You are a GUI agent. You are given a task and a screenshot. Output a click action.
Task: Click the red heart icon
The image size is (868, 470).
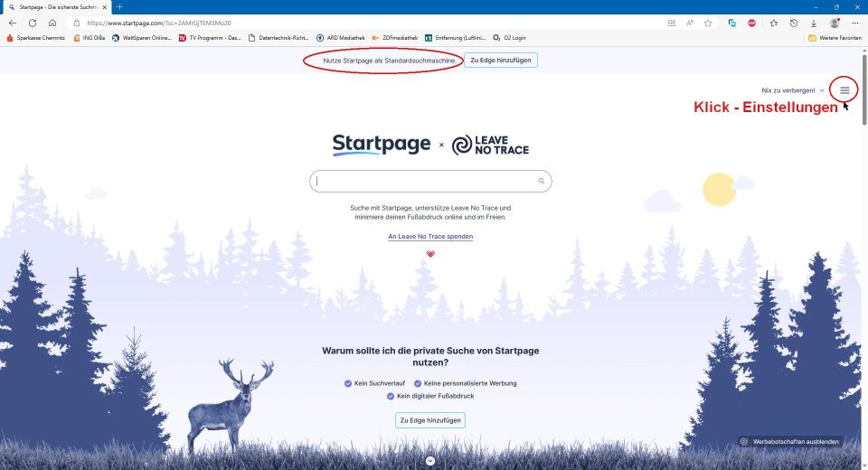(x=430, y=254)
